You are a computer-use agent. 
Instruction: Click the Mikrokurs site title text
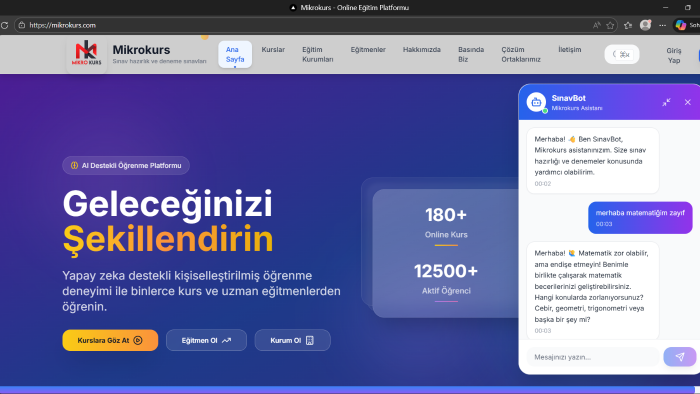point(141,50)
